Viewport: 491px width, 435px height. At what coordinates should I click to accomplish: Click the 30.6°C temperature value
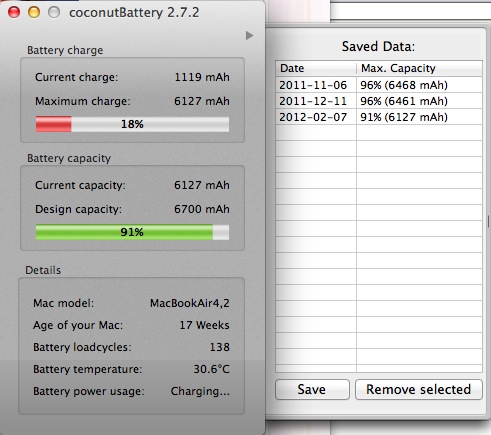click(212, 369)
